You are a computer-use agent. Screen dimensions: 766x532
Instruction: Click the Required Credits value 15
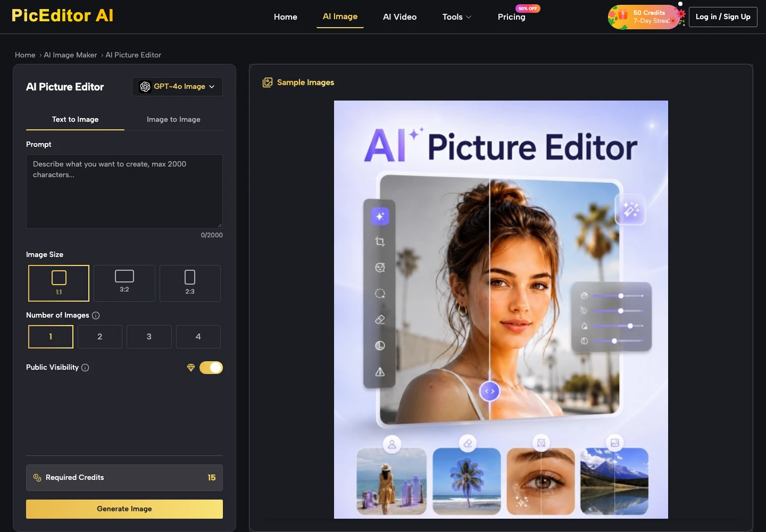point(212,478)
